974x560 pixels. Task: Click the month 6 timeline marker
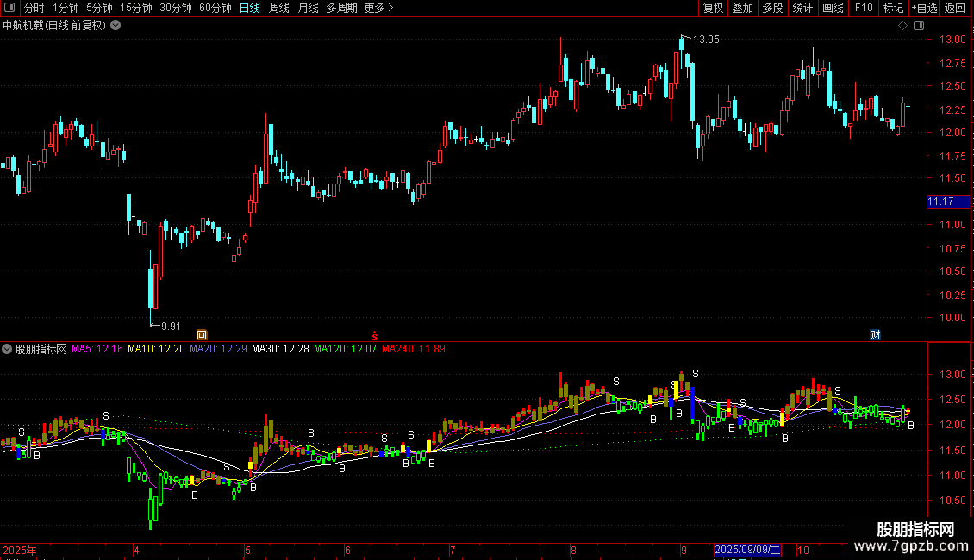tap(347, 550)
